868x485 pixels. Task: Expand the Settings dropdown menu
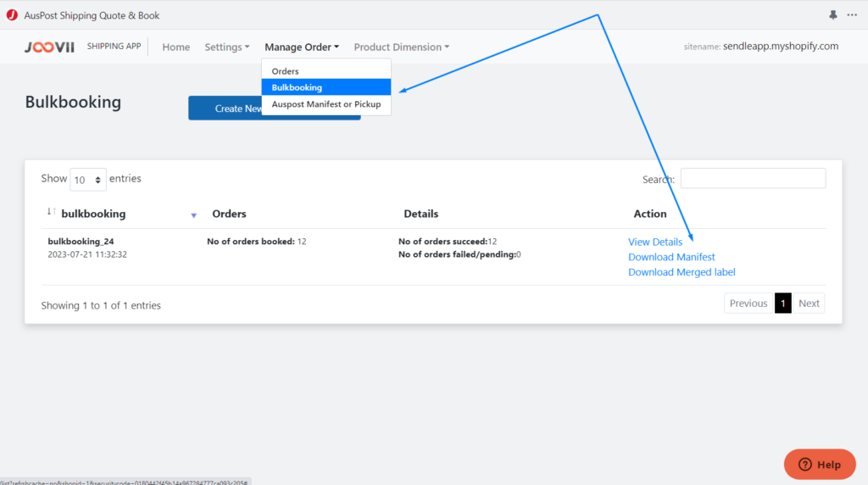pos(227,47)
